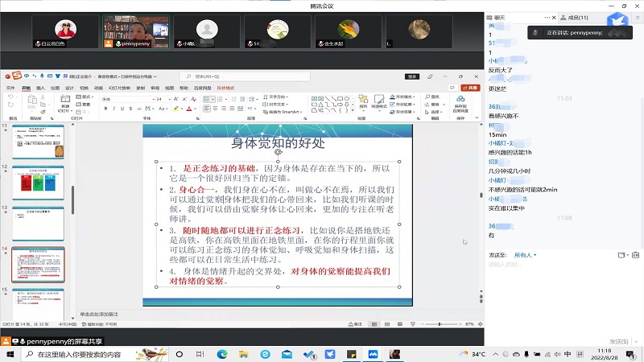Image resolution: width=644 pixels, height=362 pixels.
Task: Click the Undo arrow icon
Action: [x=10, y=97]
